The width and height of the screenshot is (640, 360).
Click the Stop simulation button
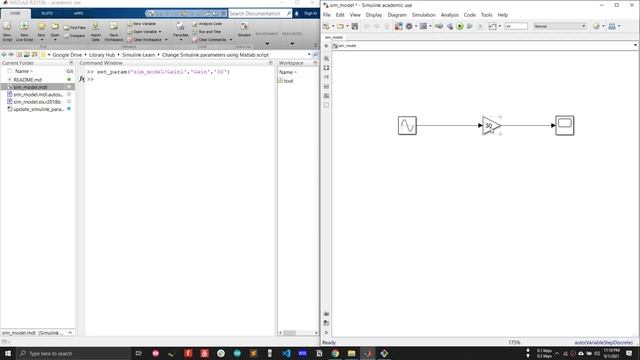(480, 26)
